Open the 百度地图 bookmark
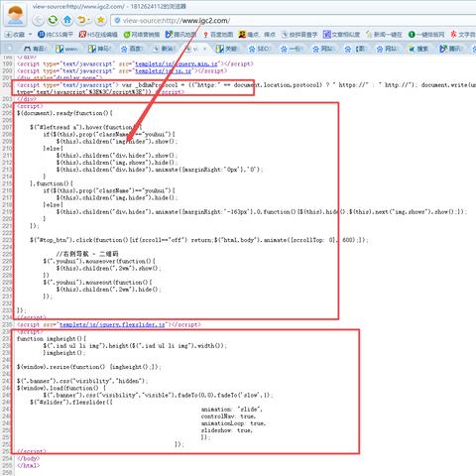The height and width of the screenshot is (476, 476). (218, 35)
